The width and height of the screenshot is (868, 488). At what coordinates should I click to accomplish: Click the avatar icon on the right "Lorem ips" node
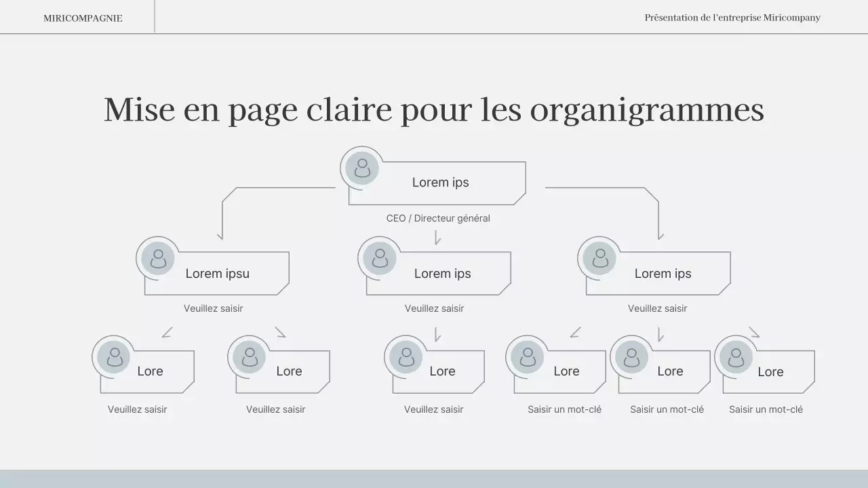point(598,258)
